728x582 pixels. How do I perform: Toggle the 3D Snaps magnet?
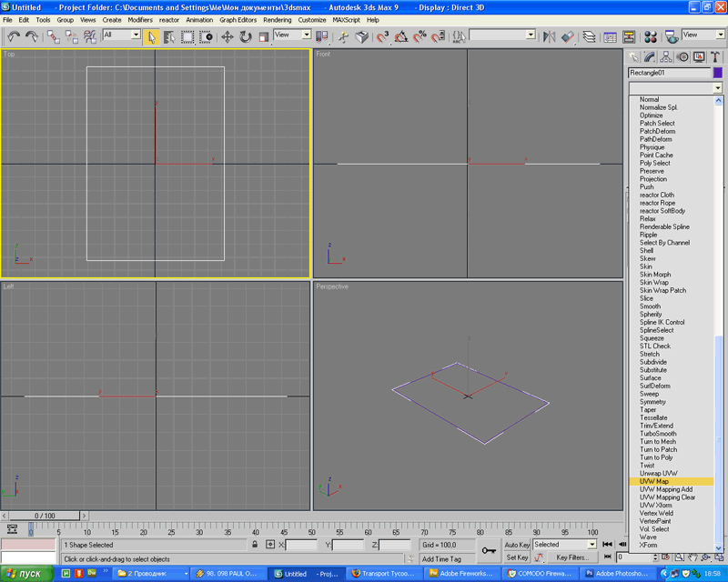(382, 37)
